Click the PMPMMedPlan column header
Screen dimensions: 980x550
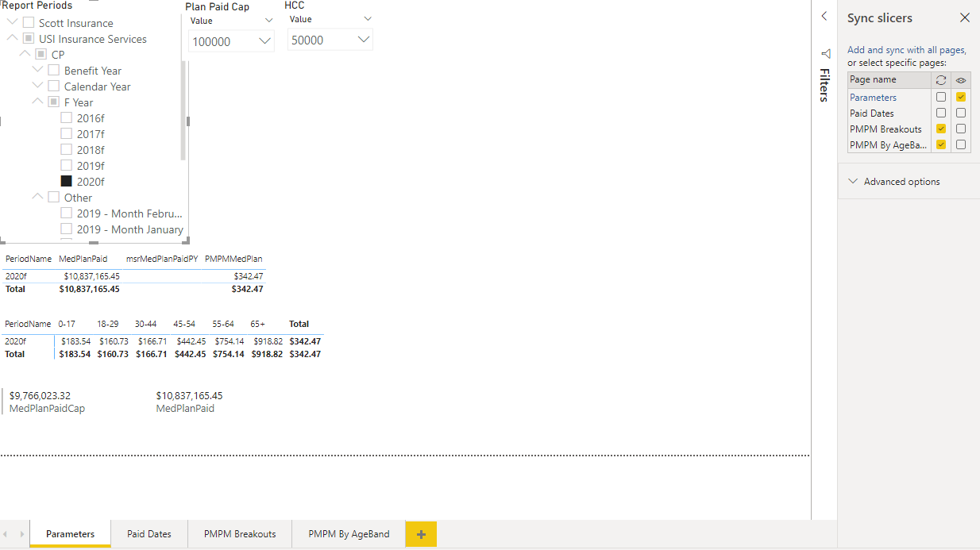(233, 259)
